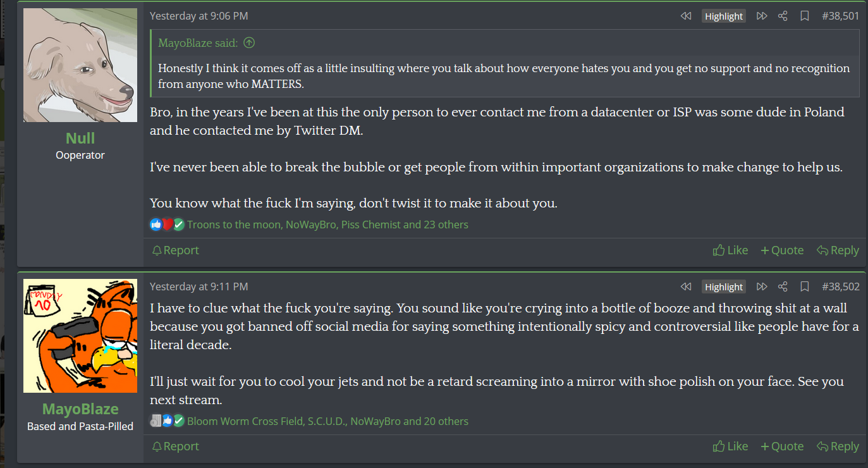Image resolution: width=868 pixels, height=468 pixels.
Task: Jump to next highlight on post #38,501
Action: (762, 16)
